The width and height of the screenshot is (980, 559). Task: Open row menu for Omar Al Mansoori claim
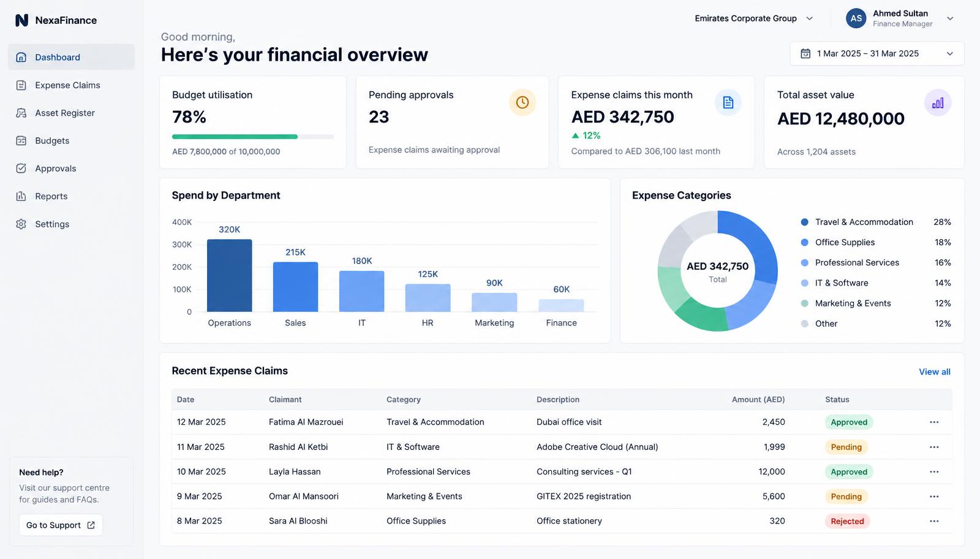coord(934,496)
